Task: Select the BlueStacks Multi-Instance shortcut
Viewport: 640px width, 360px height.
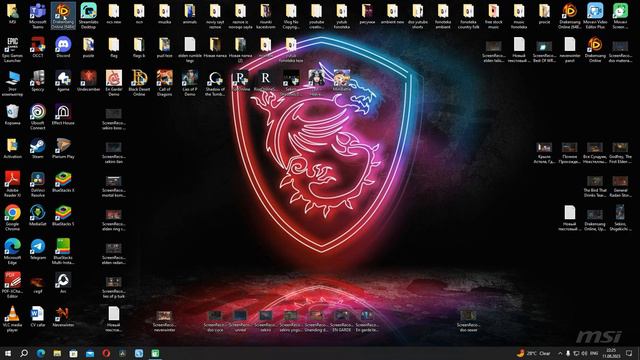Action: pos(63,251)
